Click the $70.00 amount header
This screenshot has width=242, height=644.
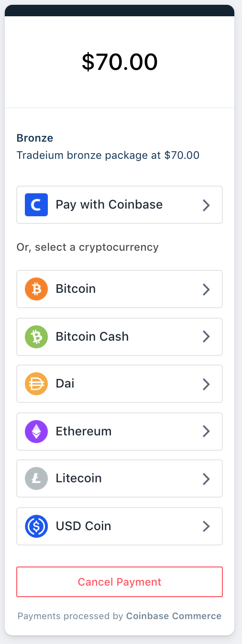pyautogui.click(x=120, y=62)
